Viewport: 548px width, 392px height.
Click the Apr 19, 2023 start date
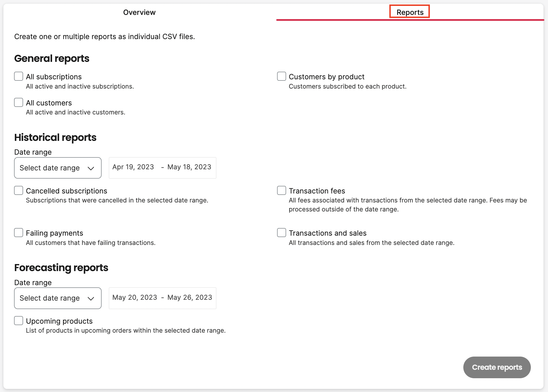pos(133,167)
